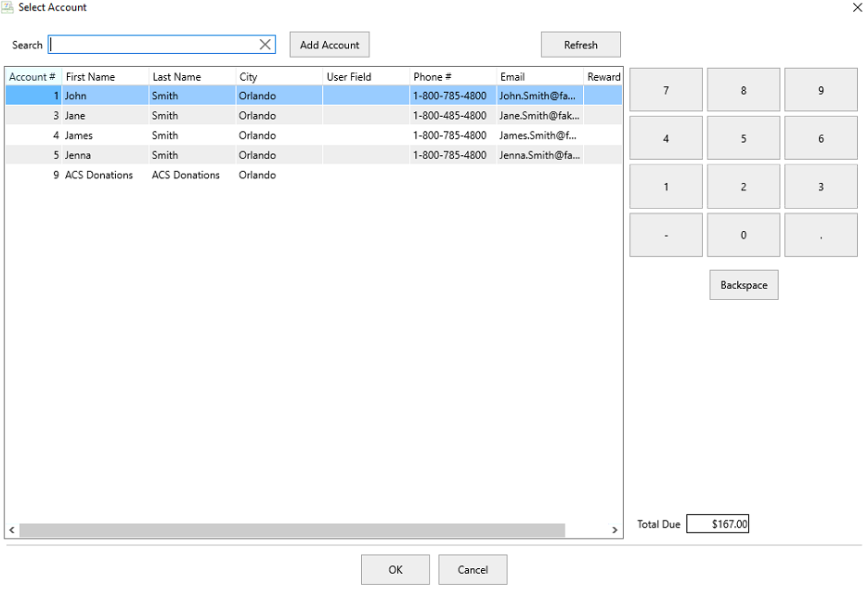
Task: Select the Jenna first name cell
Action: point(105,156)
